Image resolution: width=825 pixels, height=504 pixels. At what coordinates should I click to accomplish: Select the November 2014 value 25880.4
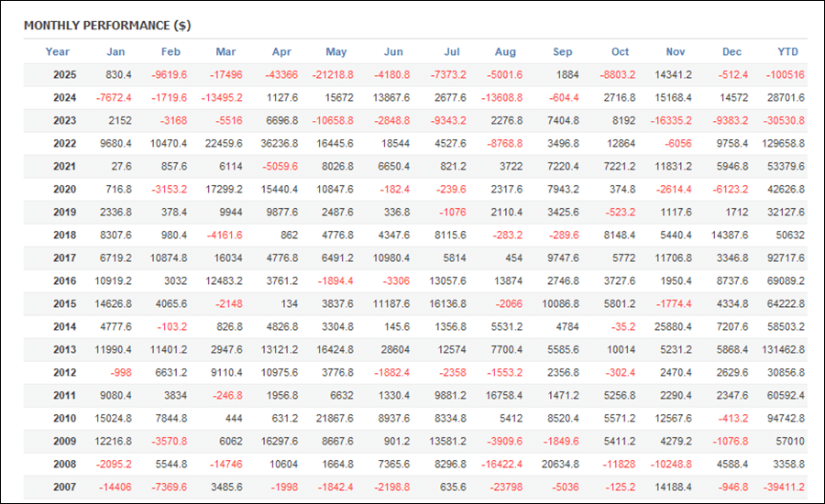[674, 327]
